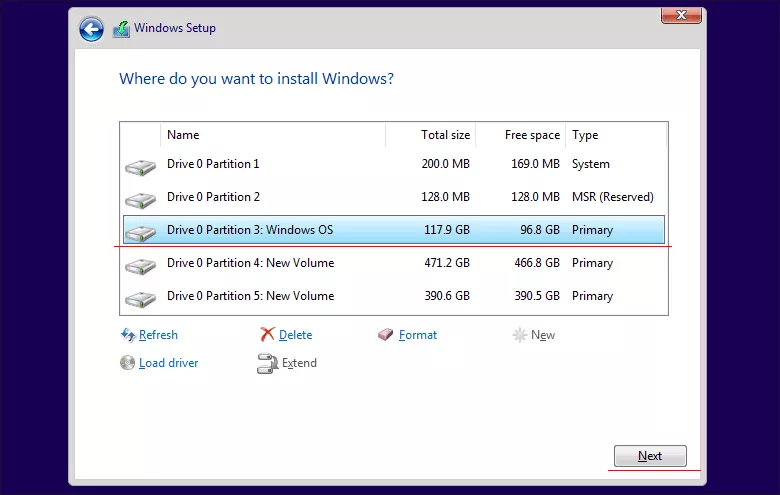Image resolution: width=780 pixels, height=495 pixels.
Task: Open the Load driver link
Action: pyautogui.click(x=169, y=363)
